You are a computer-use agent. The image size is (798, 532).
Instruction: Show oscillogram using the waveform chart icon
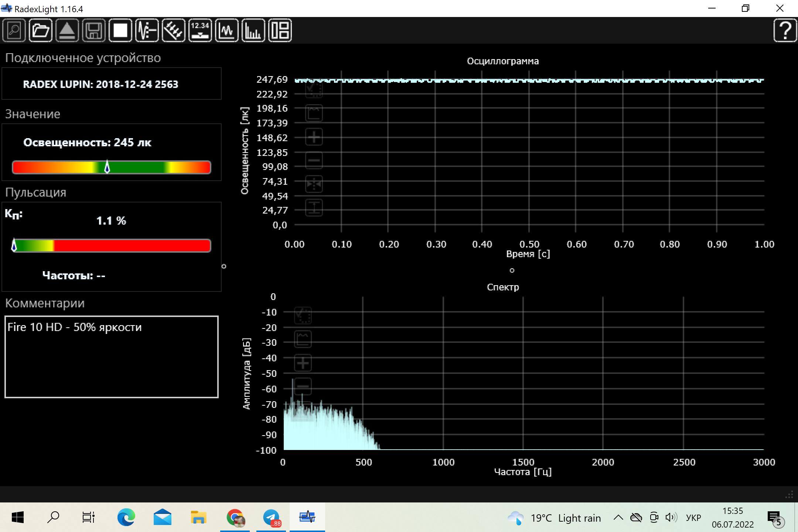pos(227,30)
